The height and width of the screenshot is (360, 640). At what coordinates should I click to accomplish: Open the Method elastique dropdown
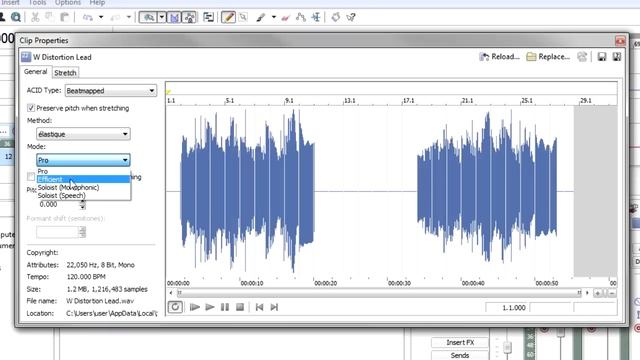(x=83, y=134)
